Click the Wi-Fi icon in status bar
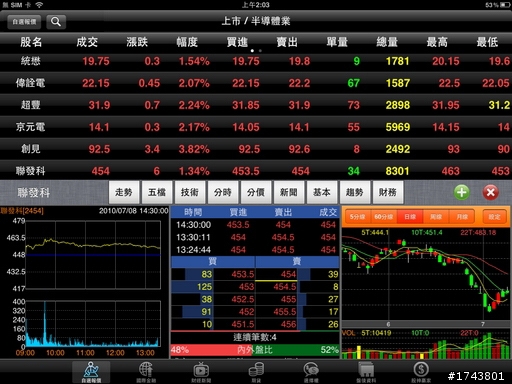The image size is (512, 384). pos(39,5)
